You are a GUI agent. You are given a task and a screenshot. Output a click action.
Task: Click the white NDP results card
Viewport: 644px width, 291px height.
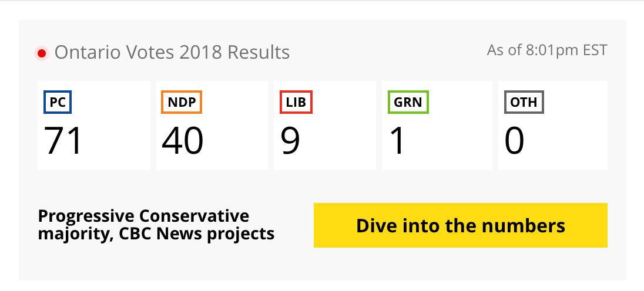coord(212,126)
